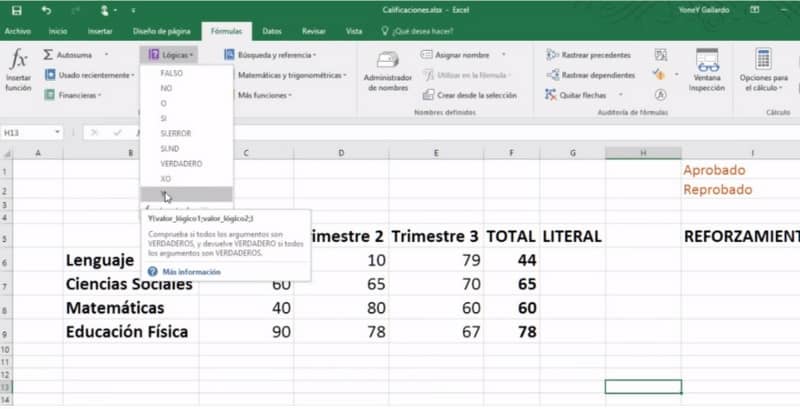The image size is (800, 409).
Task: Click the Select All corner triangle
Action: coord(7,153)
